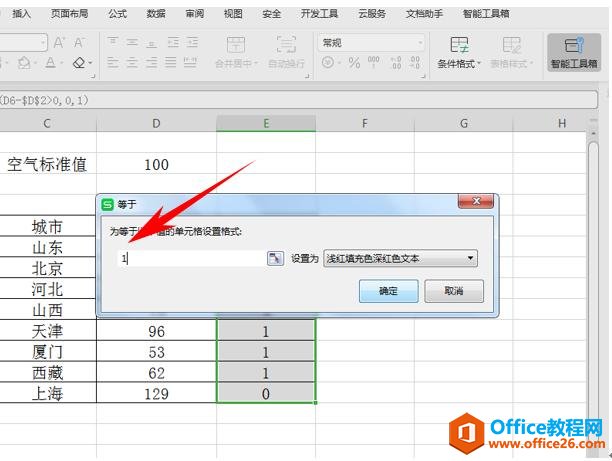Apply distributed alignment
612x461 pixels.
tap(190, 62)
